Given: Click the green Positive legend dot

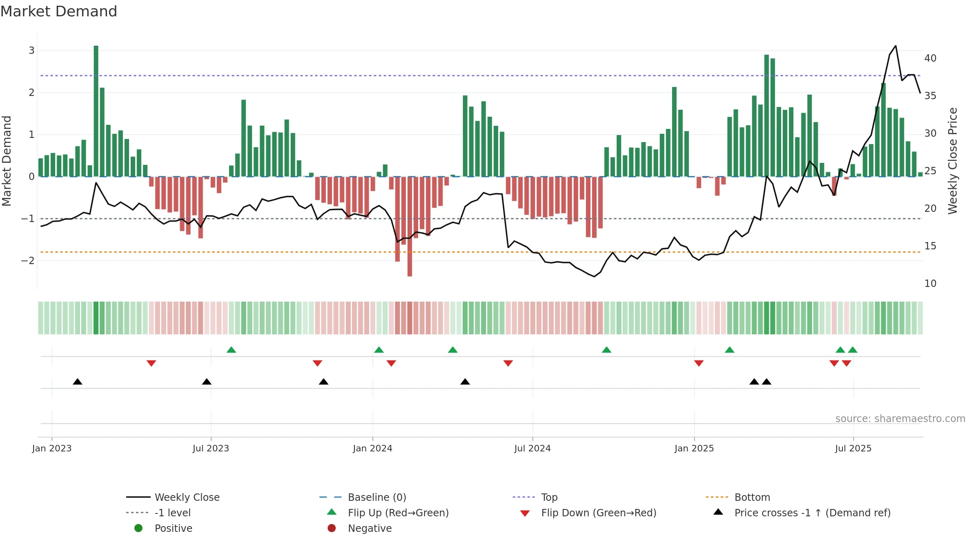Looking at the screenshot, I should point(138,528).
